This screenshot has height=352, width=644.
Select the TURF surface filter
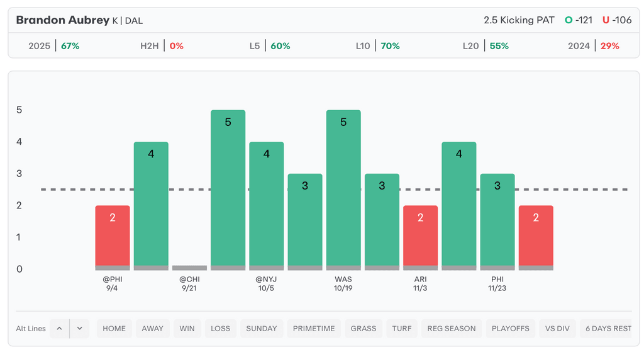401,328
